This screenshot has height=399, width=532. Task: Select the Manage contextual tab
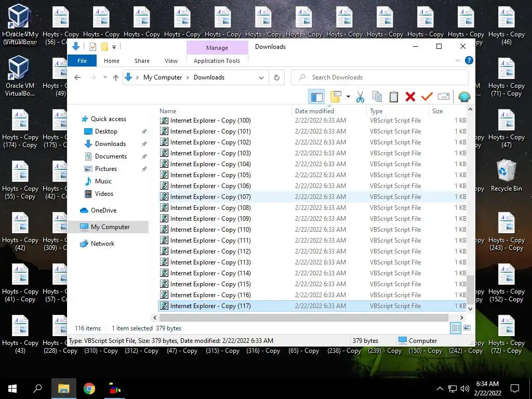click(217, 48)
